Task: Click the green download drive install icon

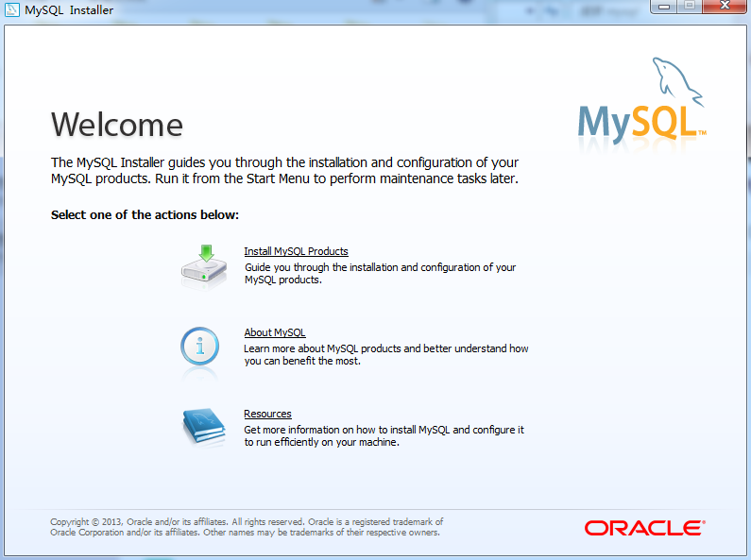Action: [x=204, y=266]
